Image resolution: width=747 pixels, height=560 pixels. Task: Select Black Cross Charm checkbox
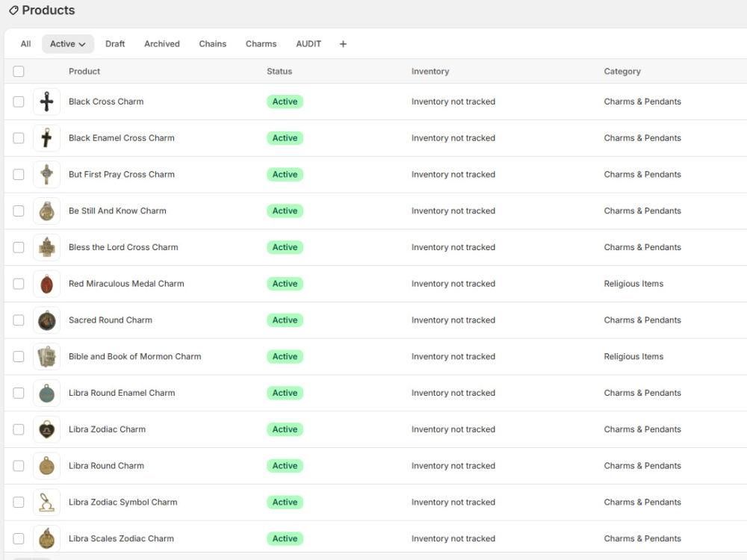[x=19, y=102]
